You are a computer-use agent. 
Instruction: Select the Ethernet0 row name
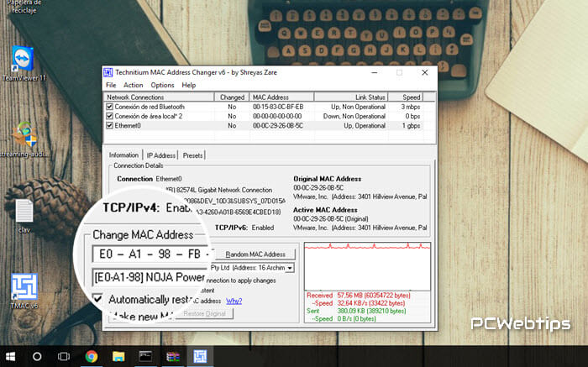128,126
